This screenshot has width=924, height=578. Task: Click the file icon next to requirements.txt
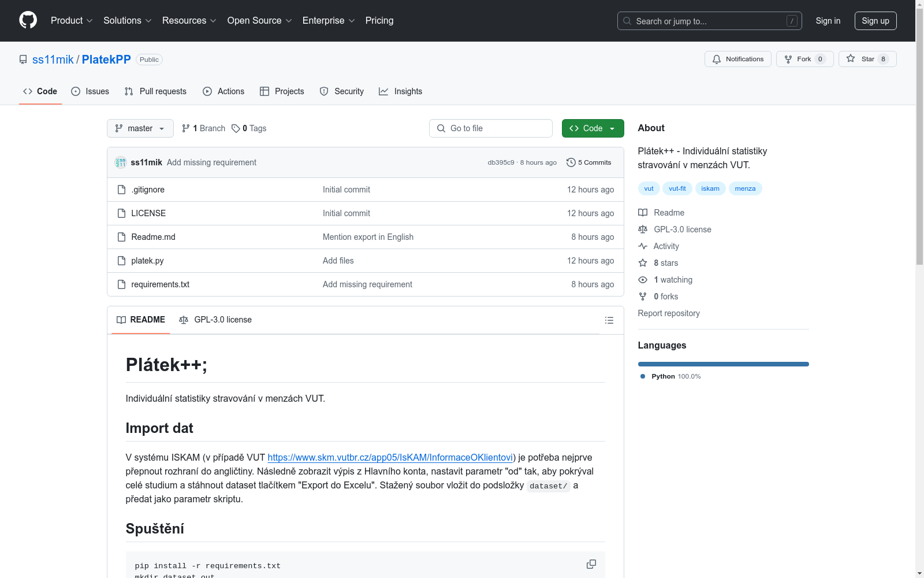[121, 284]
